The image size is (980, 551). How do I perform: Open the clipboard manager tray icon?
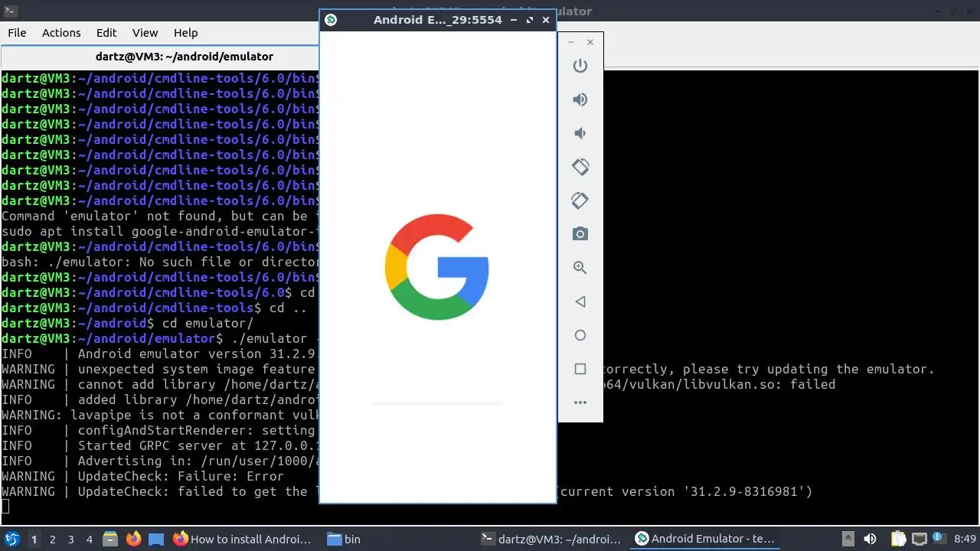point(899,539)
